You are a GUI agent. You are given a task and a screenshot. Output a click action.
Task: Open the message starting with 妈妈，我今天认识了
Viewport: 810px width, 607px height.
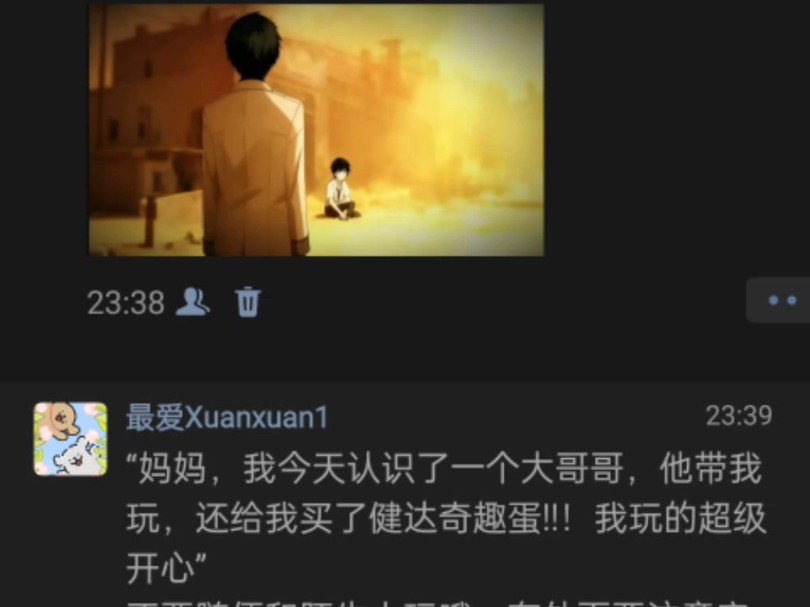(446, 518)
